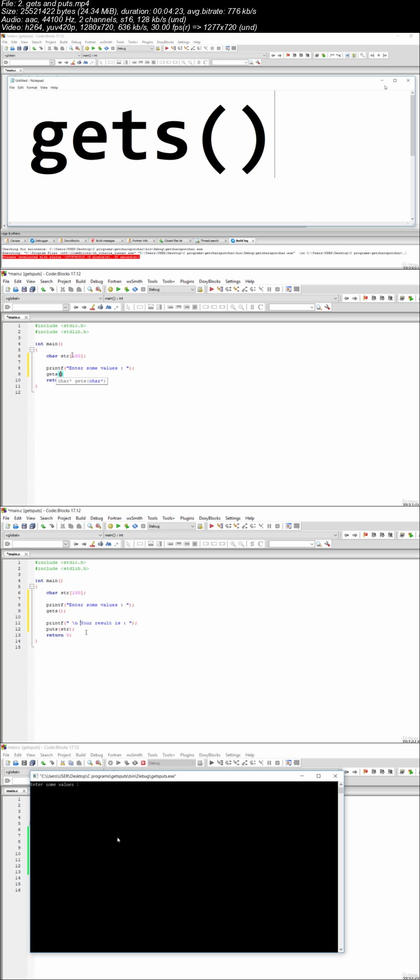The image size is (420, 980).
Task: Close the Build log tab
Action: (253, 241)
